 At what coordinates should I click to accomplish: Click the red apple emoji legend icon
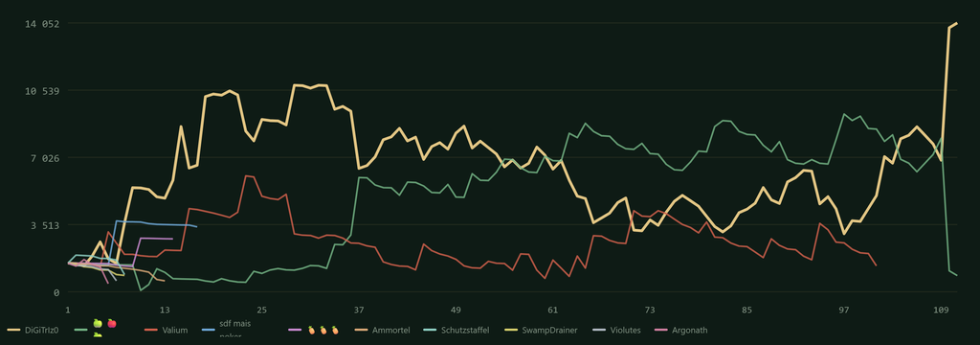(112, 324)
